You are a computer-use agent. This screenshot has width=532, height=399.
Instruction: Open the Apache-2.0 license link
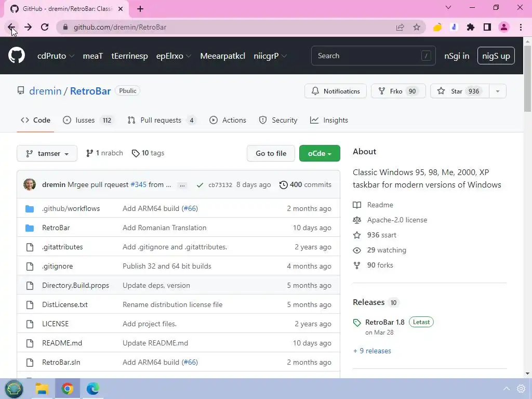tap(397, 220)
